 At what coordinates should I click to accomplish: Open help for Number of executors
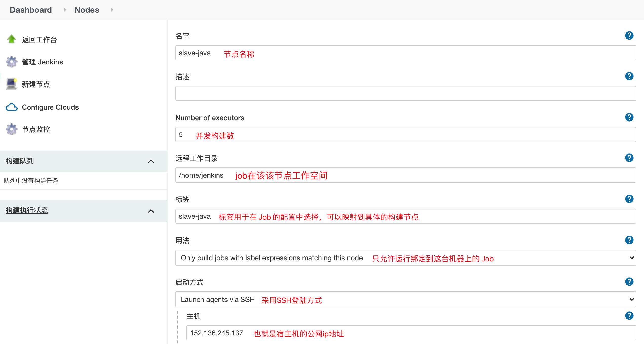629,117
